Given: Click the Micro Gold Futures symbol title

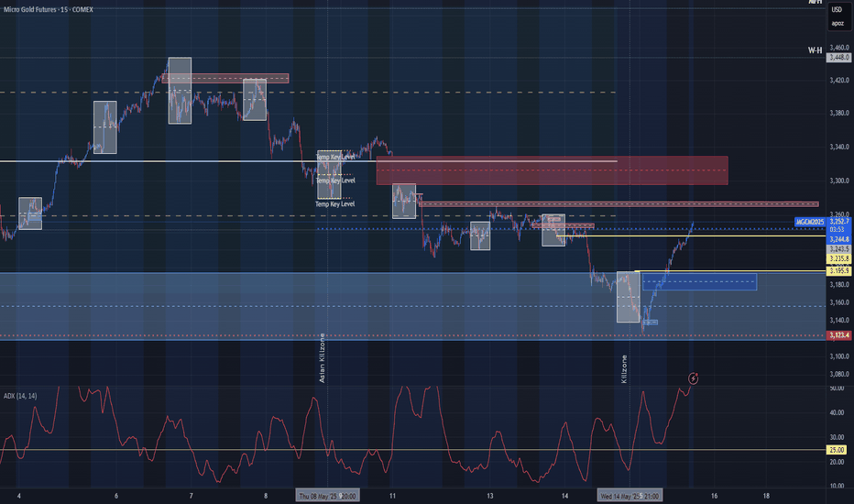Looking at the screenshot, I should coord(48,9).
